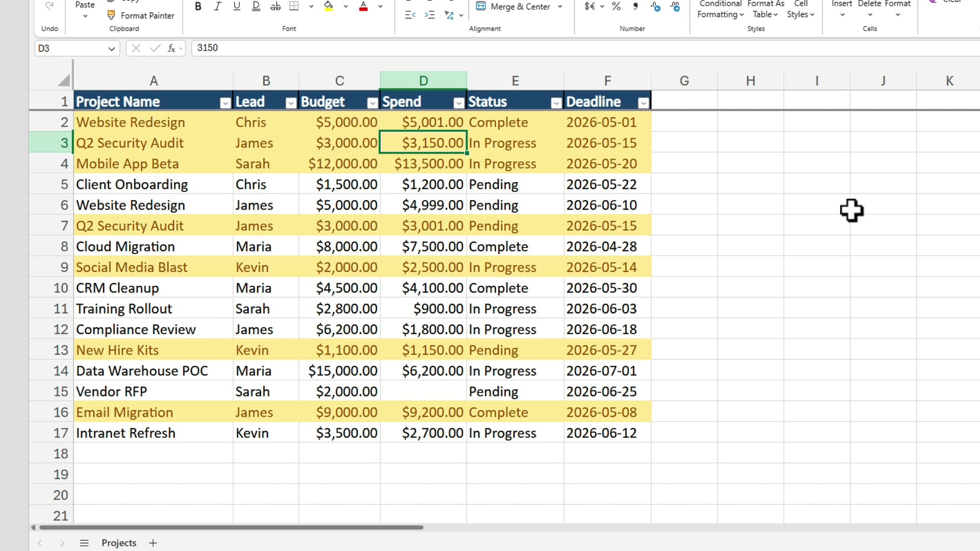Confirm the formula bar entry

coord(155,48)
